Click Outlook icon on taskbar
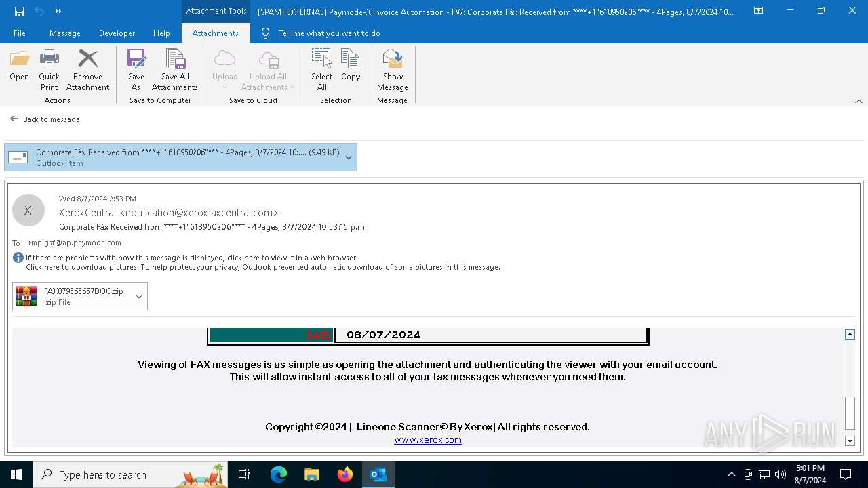The width and height of the screenshot is (868, 488). pyautogui.click(x=378, y=474)
